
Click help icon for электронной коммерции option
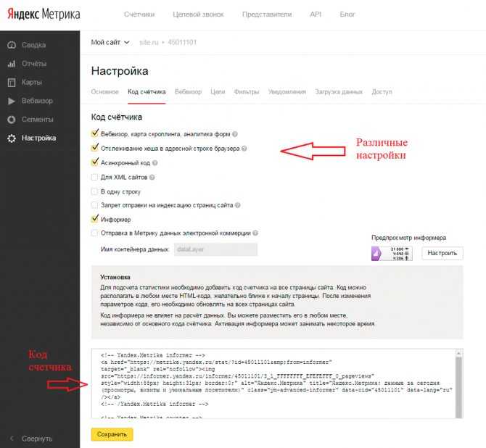tap(255, 233)
